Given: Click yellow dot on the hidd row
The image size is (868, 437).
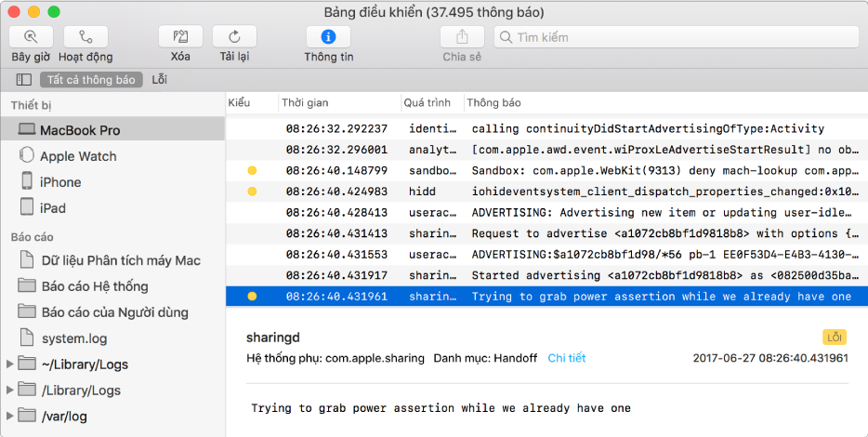Looking at the screenshot, I should click(252, 192).
